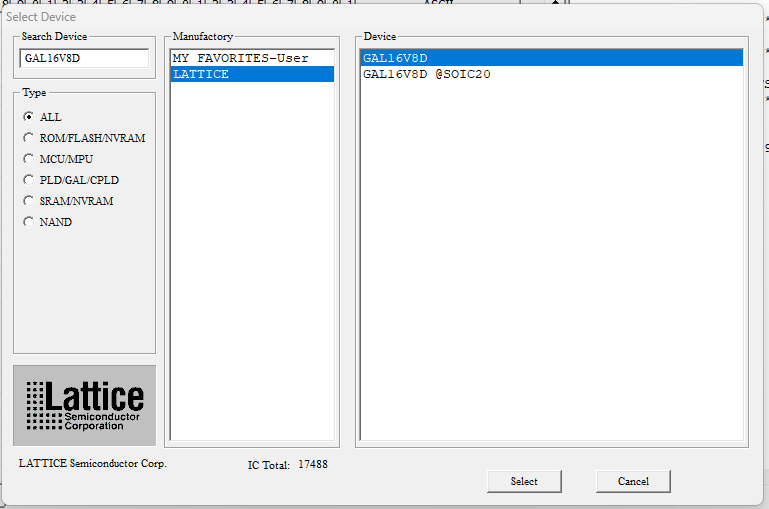Click the Device list group heading
This screenshot has width=769, height=509.
380,37
